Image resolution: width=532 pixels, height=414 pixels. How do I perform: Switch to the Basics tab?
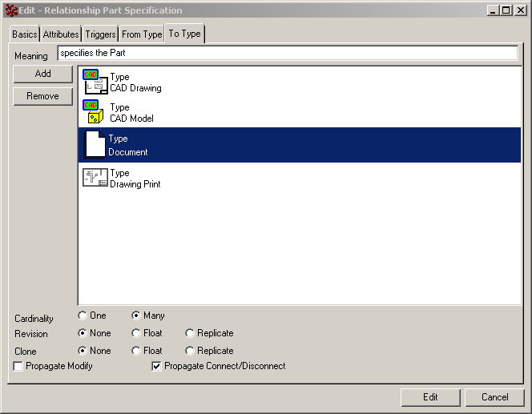(x=24, y=34)
